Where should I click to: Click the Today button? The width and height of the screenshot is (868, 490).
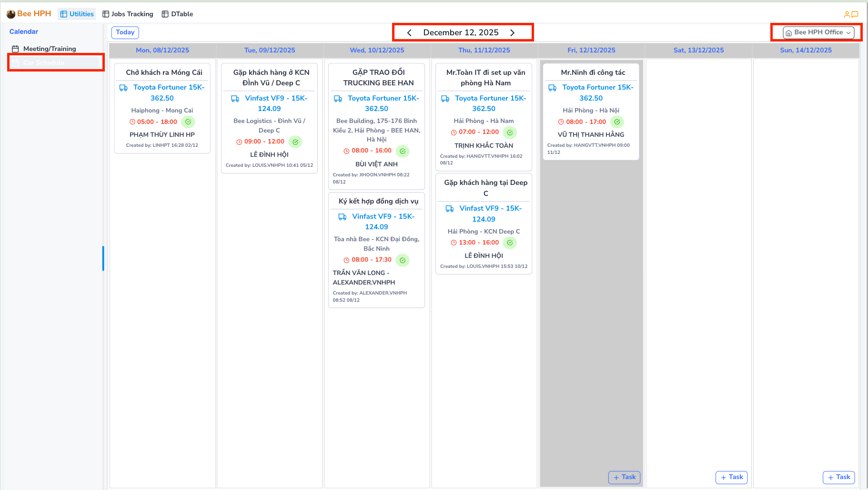[125, 32]
